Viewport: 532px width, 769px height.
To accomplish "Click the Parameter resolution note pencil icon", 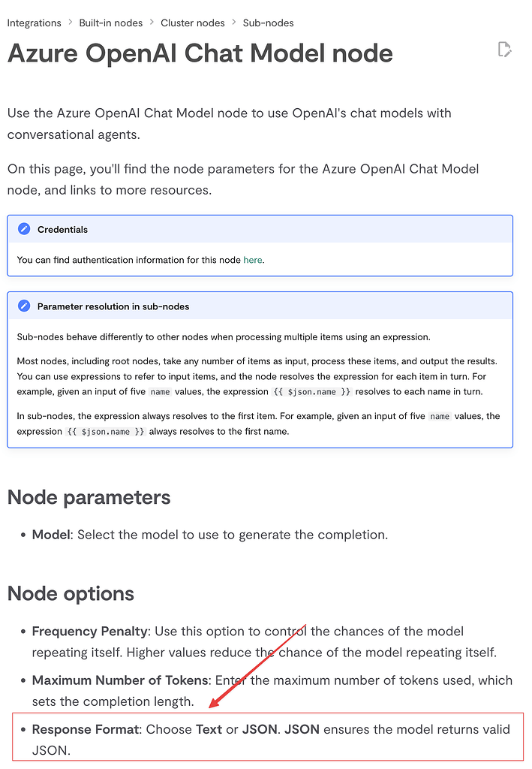I will (24, 306).
